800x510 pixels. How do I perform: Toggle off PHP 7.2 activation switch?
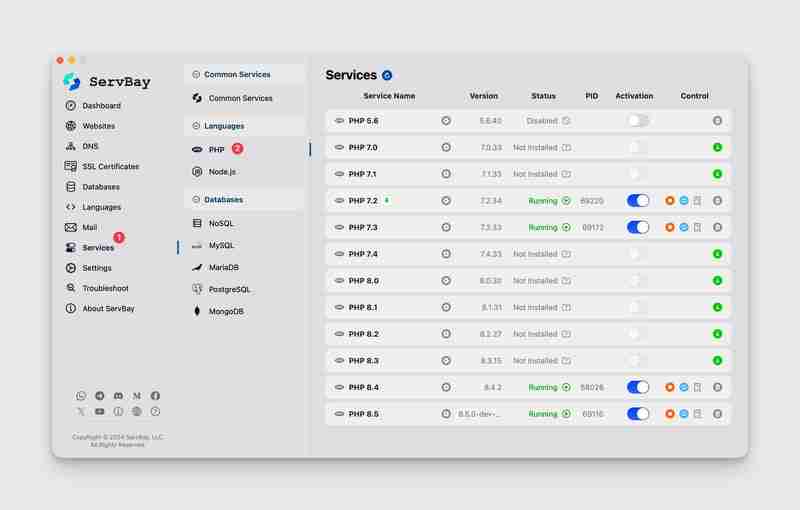click(638, 201)
